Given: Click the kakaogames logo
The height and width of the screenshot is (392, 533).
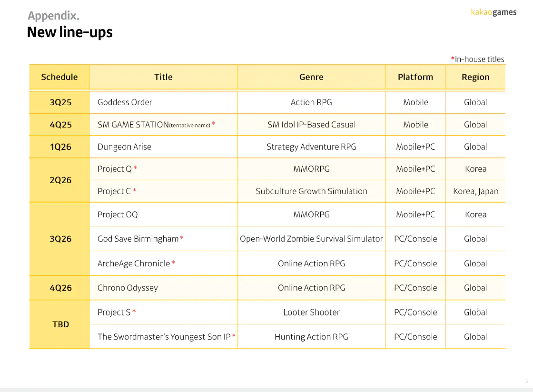Looking at the screenshot, I should click(x=494, y=12).
